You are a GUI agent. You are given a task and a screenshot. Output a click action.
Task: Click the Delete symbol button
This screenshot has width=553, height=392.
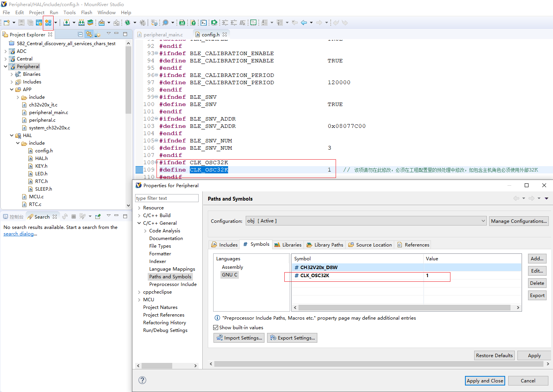click(537, 283)
